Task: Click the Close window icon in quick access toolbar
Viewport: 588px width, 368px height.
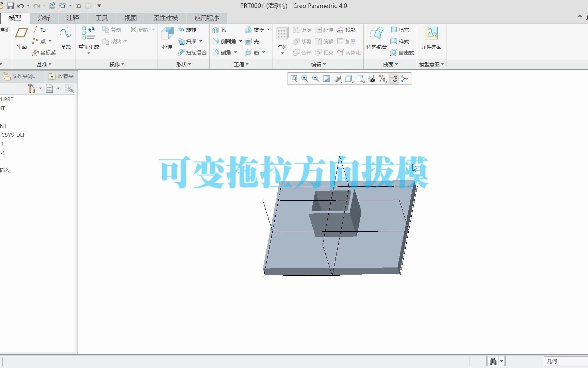Action: 79,6
